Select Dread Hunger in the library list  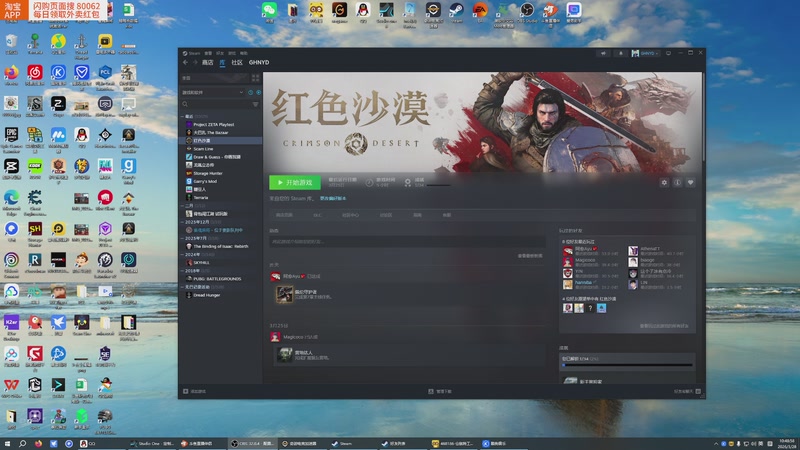[x=221, y=295]
